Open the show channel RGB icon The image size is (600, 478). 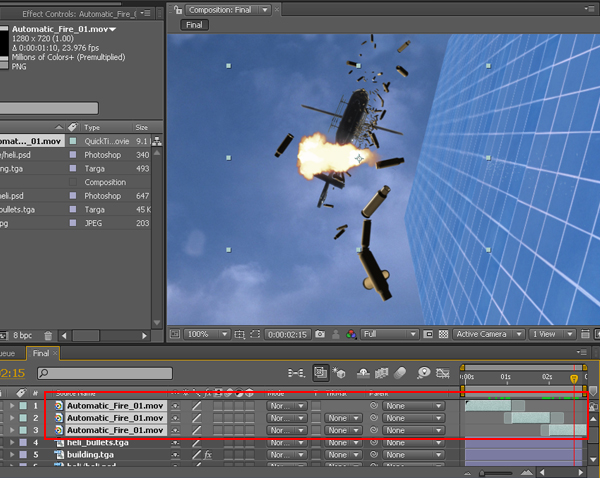coord(351,334)
